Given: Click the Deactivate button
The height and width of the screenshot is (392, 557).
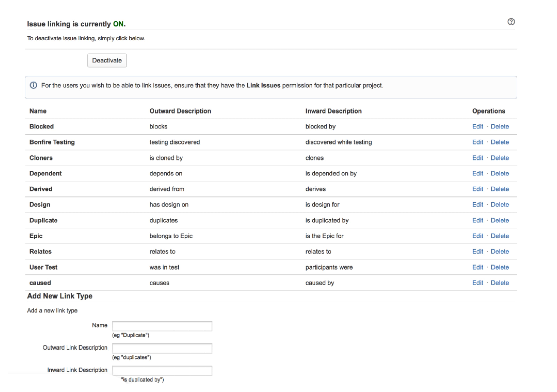Looking at the screenshot, I should 107,60.
